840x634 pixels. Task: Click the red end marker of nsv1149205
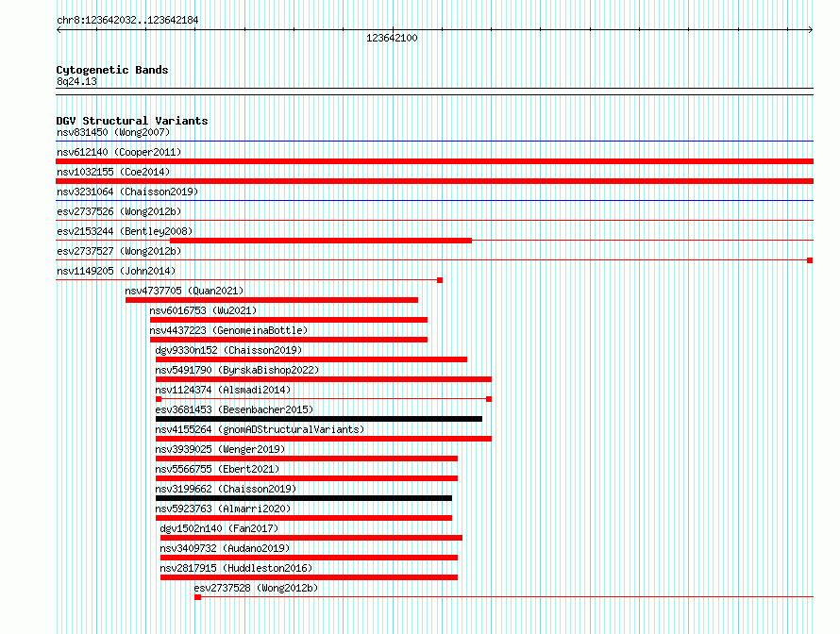(x=440, y=280)
